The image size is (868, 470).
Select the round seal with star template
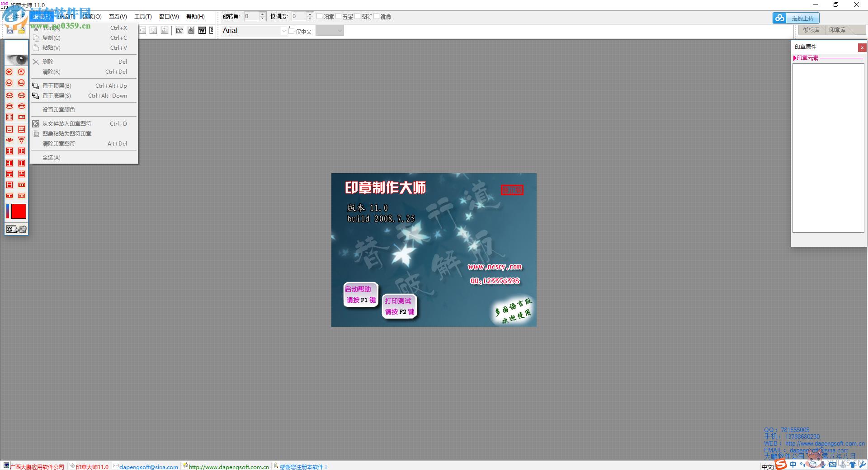click(x=9, y=72)
